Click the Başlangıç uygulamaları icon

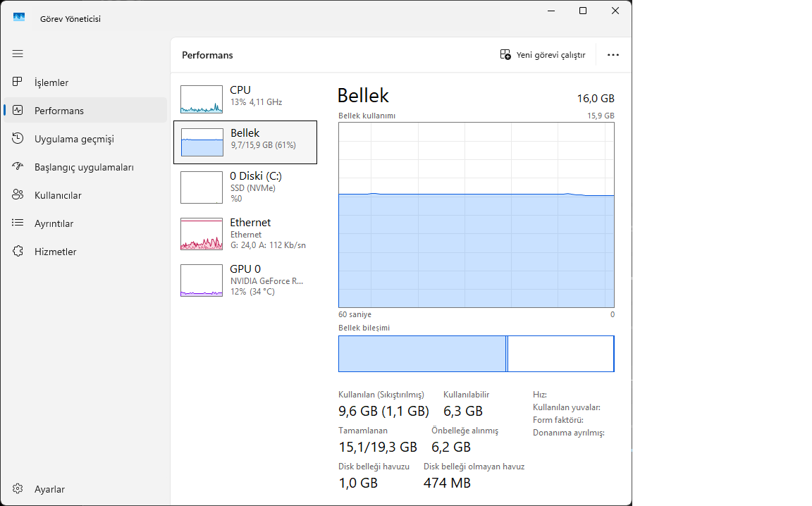click(18, 167)
